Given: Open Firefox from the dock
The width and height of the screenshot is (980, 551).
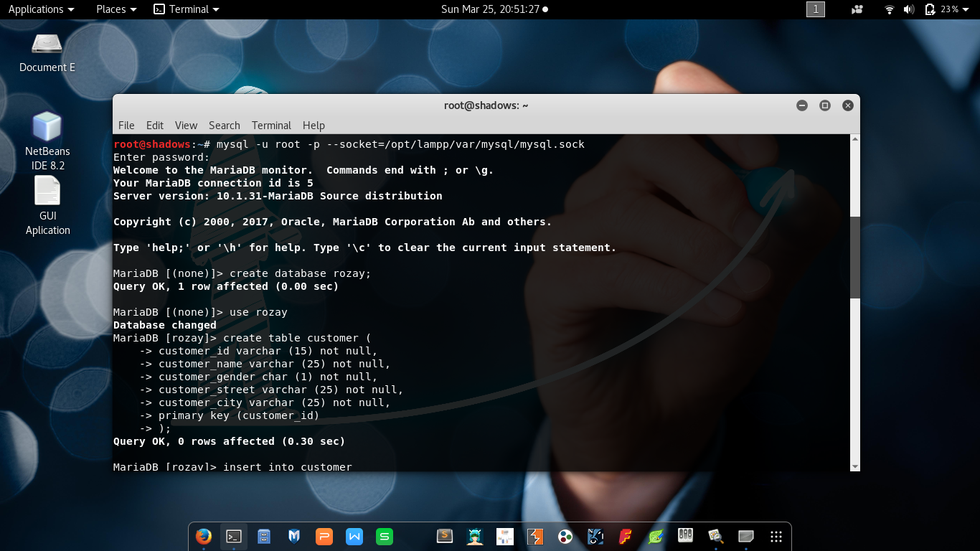Looking at the screenshot, I should 203,536.
